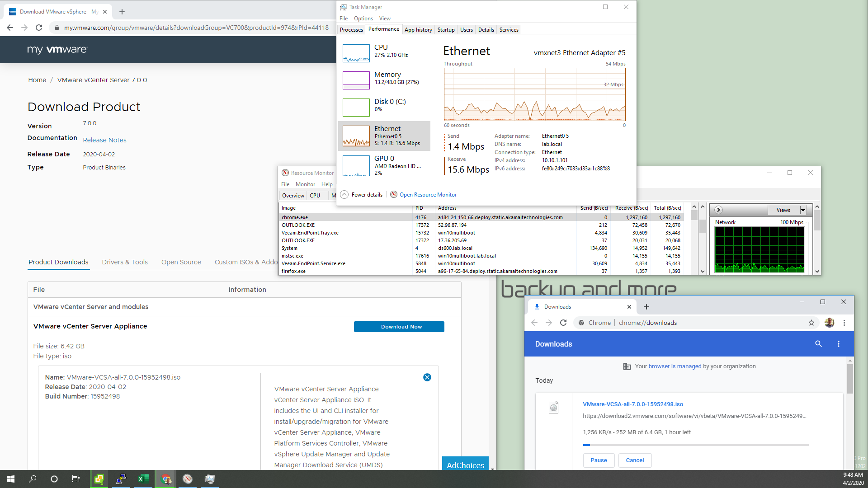Screen dimensions: 868x488
Task: Pause the VCSA ISO download
Action: [x=599, y=460]
